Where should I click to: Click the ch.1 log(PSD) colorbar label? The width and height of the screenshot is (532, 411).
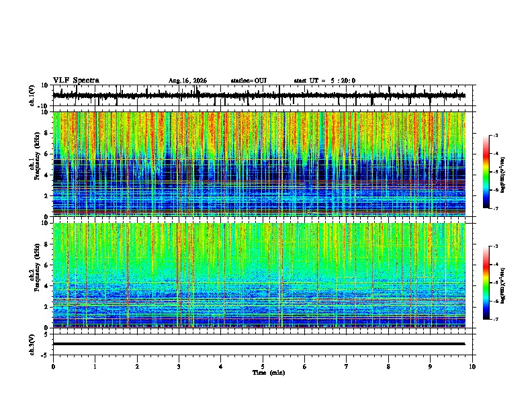coord(502,175)
